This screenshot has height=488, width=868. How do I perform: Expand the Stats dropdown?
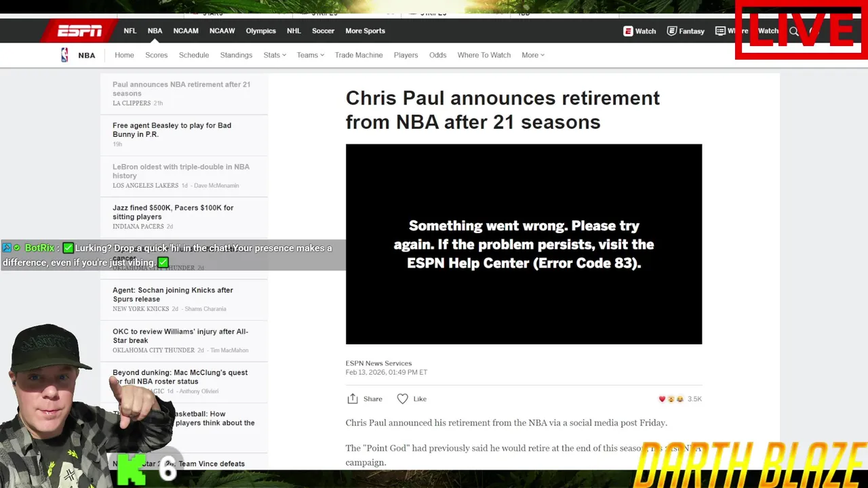pos(275,55)
